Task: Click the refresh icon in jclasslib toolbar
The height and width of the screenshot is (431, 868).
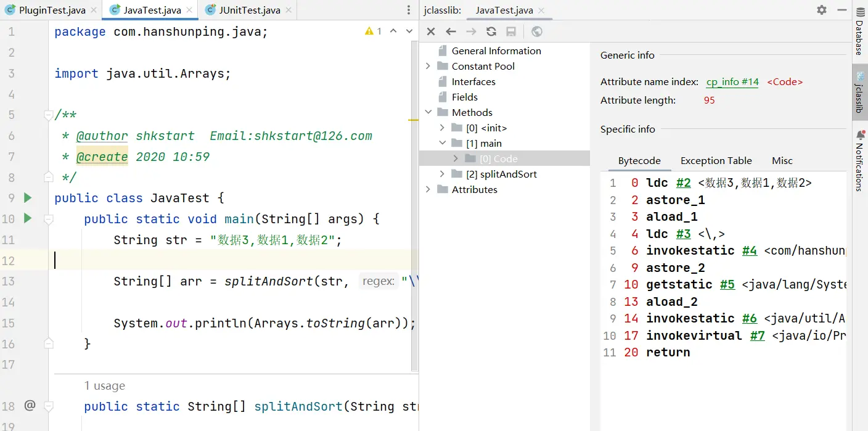Action: pos(491,31)
